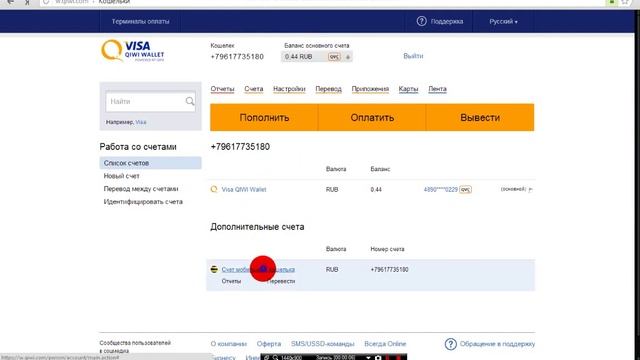Click card number 4890****0229 link

pos(440,189)
